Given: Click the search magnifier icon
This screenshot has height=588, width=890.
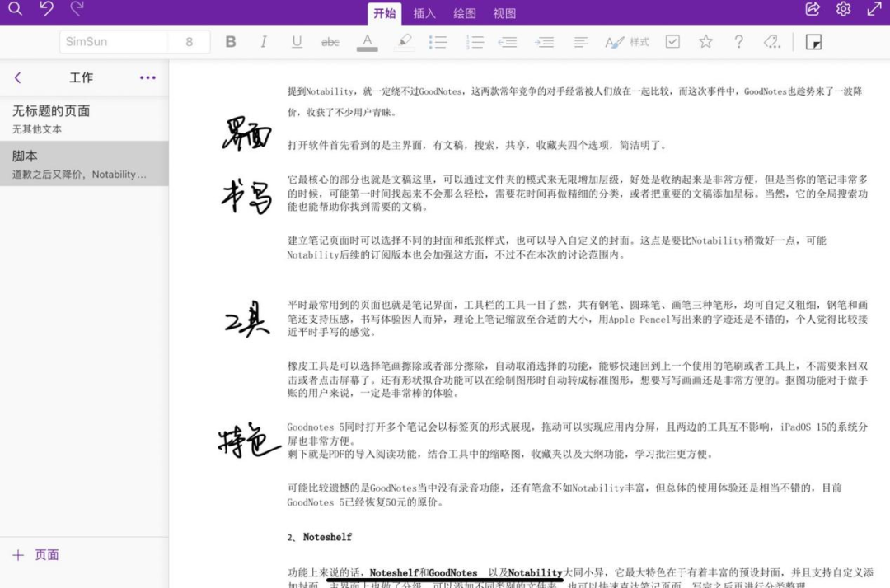Looking at the screenshot, I should click(x=16, y=10).
